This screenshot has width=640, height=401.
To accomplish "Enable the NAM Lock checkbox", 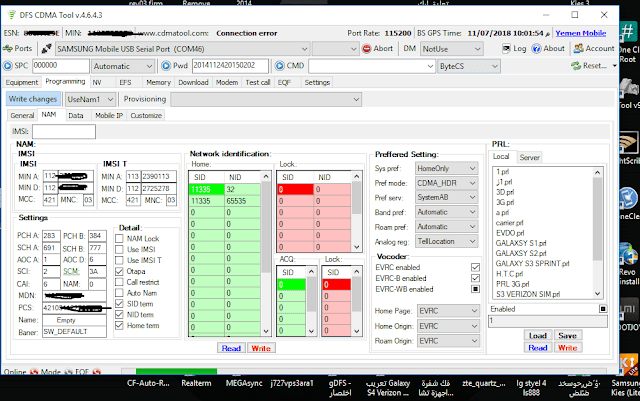I will point(119,238).
